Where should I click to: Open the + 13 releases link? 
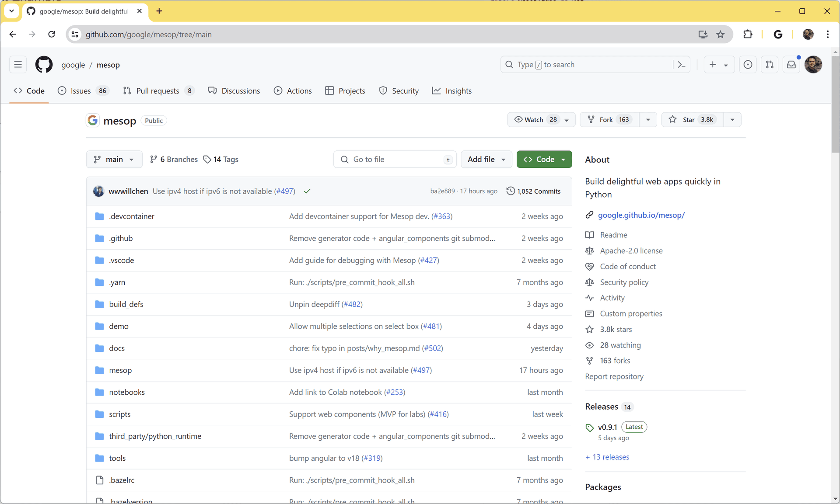coord(607,457)
